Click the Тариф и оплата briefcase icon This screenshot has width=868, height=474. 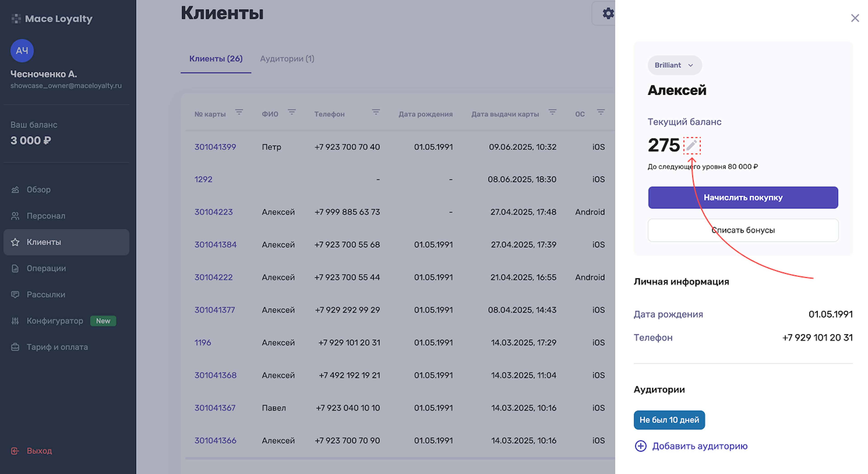click(15, 347)
